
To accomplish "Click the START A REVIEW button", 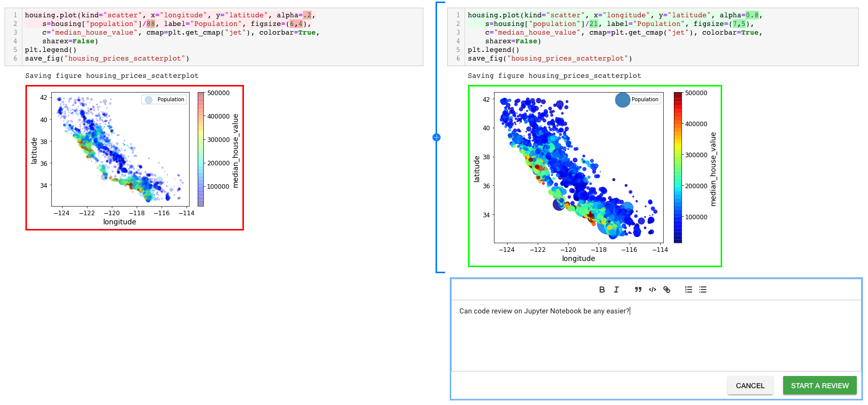I will pos(820,386).
